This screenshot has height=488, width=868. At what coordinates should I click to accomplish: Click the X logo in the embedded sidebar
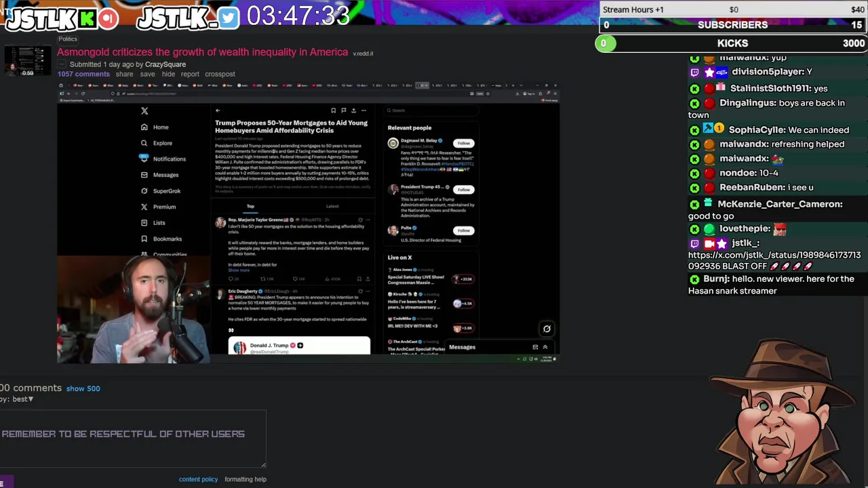(144, 110)
